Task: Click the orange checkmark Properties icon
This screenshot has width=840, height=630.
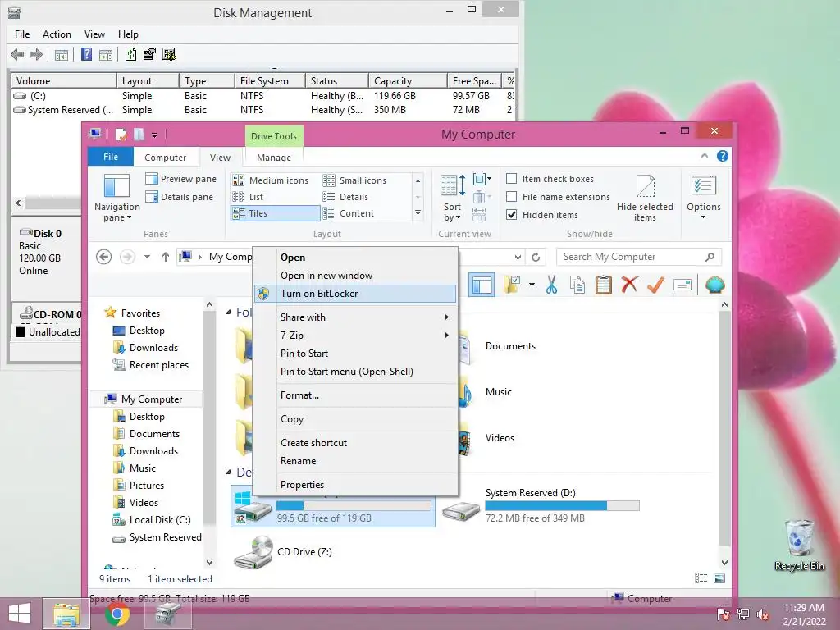Action: (x=655, y=285)
